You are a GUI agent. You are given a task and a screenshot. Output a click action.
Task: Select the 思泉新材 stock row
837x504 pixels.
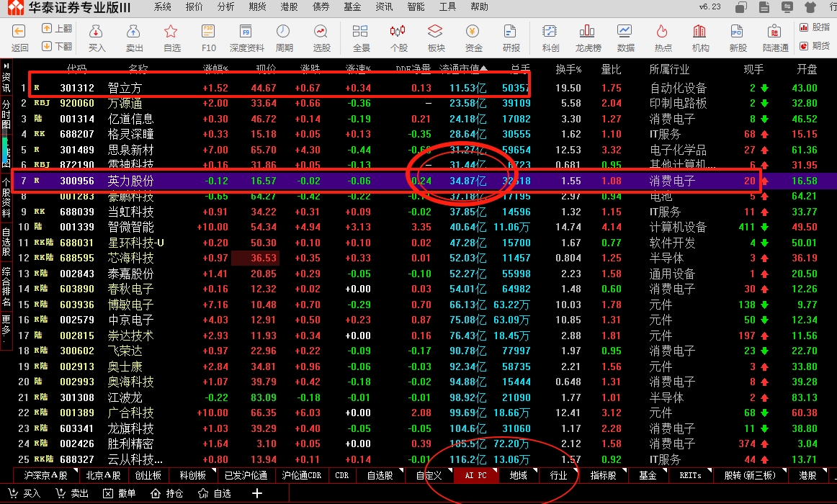(x=418, y=150)
